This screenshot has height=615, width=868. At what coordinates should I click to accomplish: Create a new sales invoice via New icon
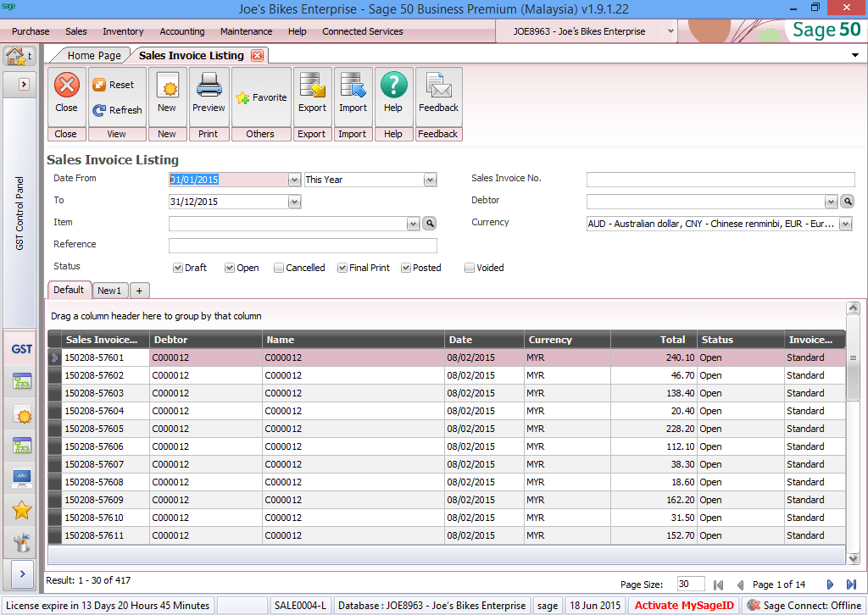pos(167,96)
